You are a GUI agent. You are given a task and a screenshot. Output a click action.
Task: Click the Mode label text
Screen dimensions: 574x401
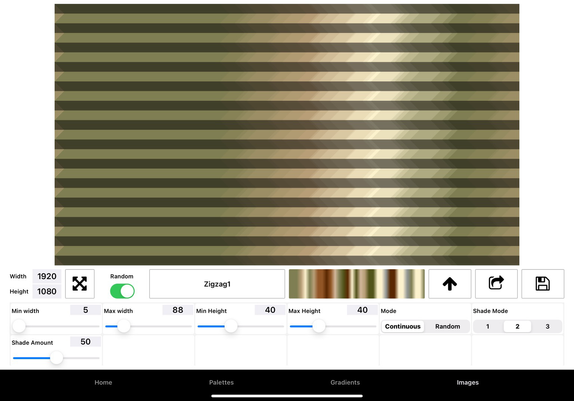coord(388,311)
